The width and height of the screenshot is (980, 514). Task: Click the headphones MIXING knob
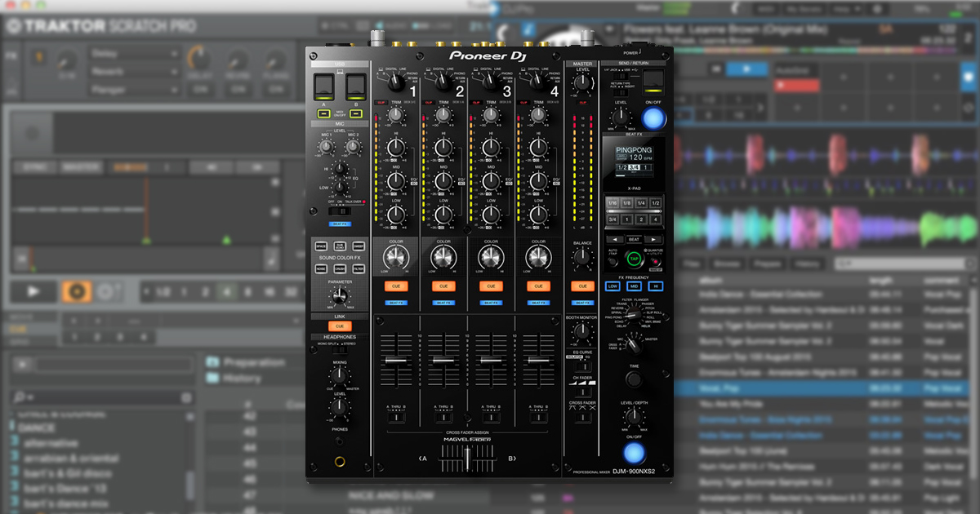pyautogui.click(x=339, y=374)
